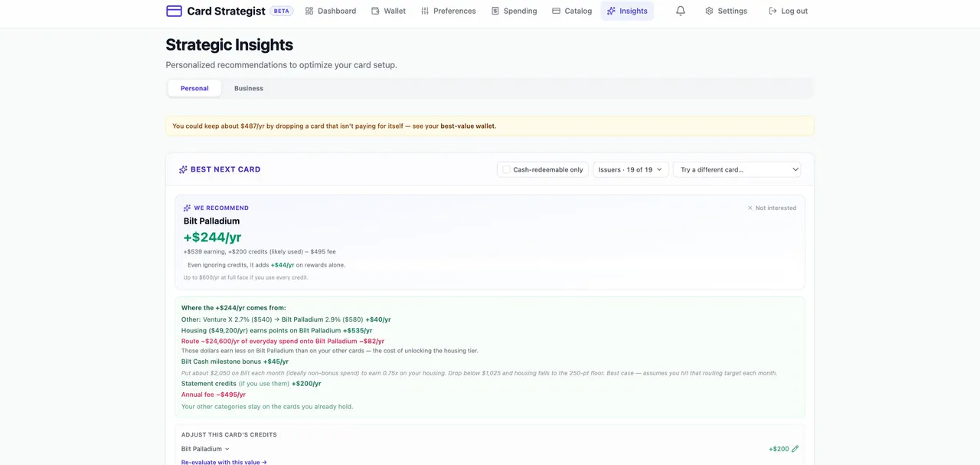Image resolution: width=980 pixels, height=465 pixels.
Task: Toggle Cash-redeemable only checkbox
Action: tap(506, 169)
